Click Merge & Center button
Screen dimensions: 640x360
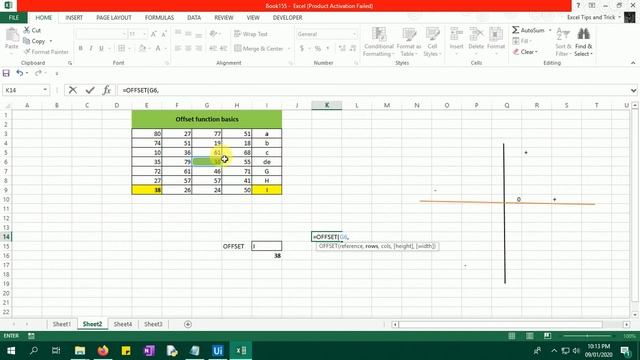(x=259, y=49)
